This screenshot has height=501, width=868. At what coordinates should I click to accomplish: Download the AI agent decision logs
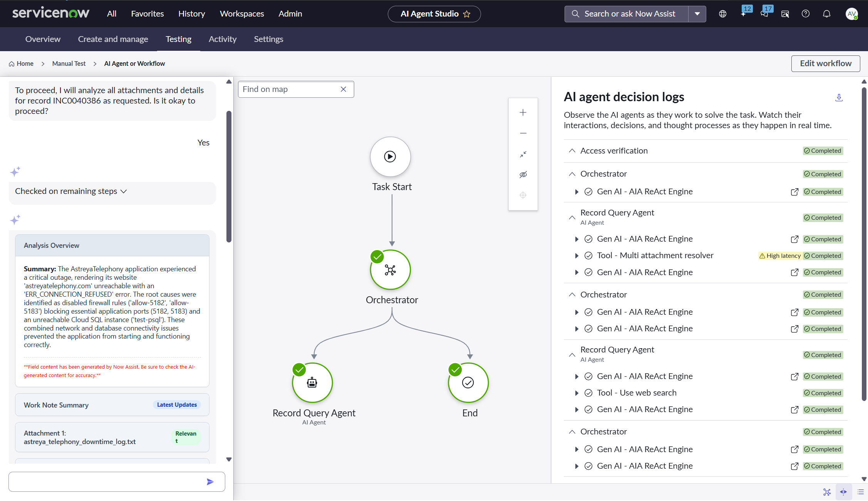(839, 98)
